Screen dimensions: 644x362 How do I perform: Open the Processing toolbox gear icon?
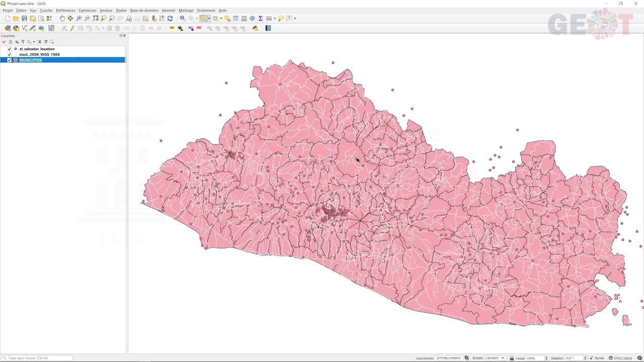pyautogui.click(x=252, y=18)
